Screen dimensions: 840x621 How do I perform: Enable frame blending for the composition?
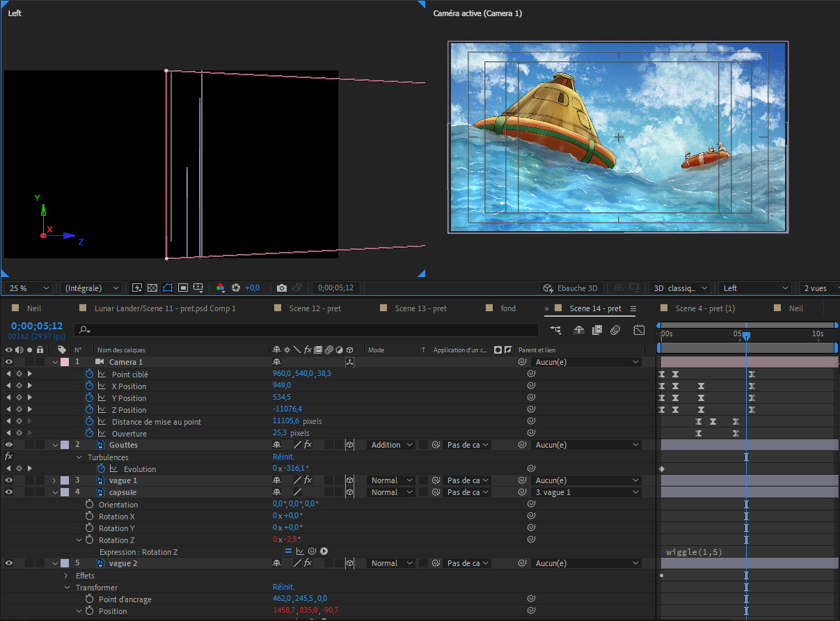click(597, 329)
